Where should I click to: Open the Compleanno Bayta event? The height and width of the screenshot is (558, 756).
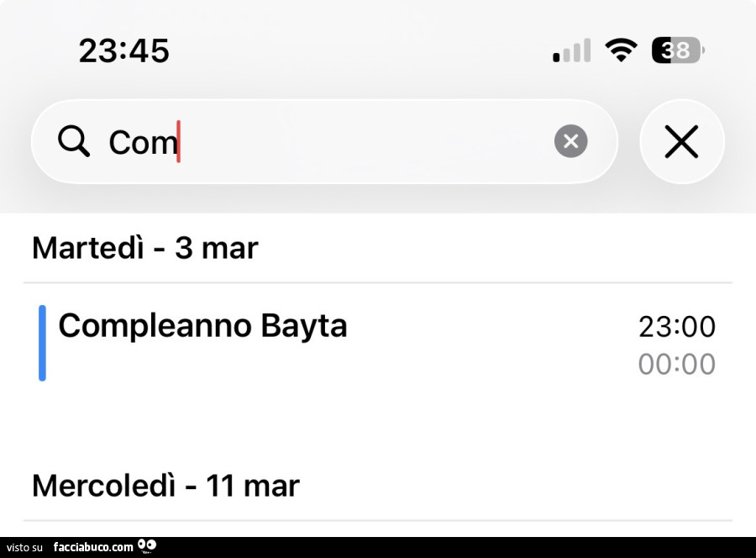(202, 325)
